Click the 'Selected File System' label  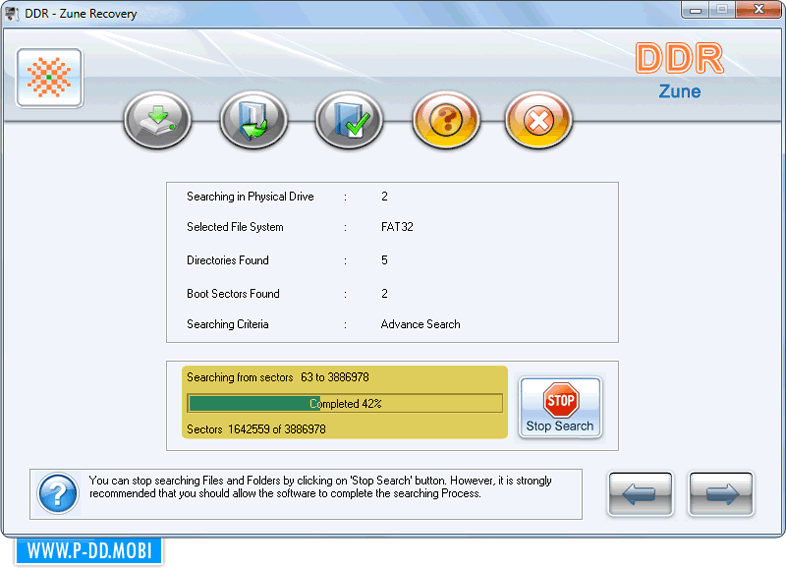pos(235,227)
